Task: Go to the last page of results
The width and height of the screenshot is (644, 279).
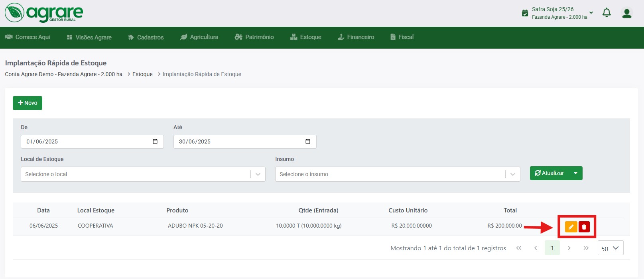Action: tap(586, 248)
